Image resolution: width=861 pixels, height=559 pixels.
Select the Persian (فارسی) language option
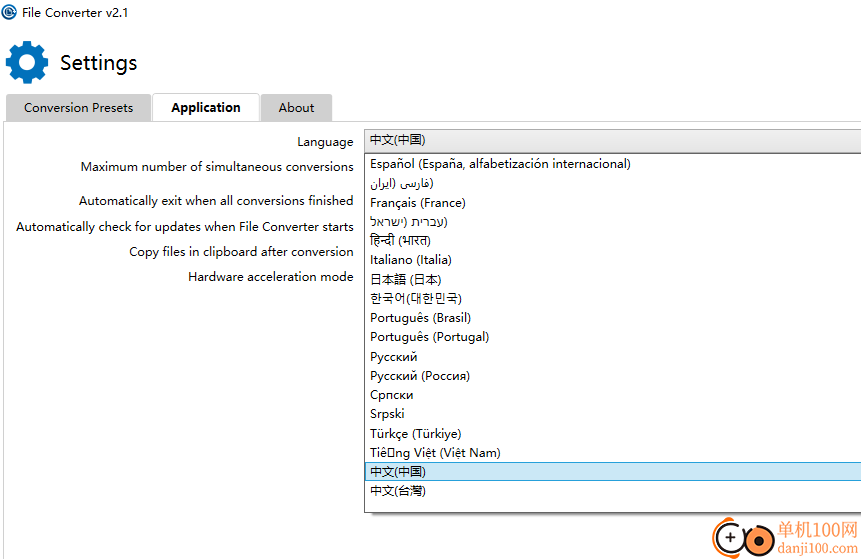click(613, 183)
